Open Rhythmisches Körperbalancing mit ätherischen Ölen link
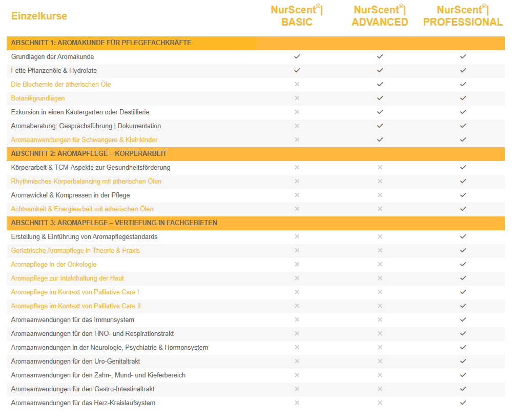 [86, 181]
